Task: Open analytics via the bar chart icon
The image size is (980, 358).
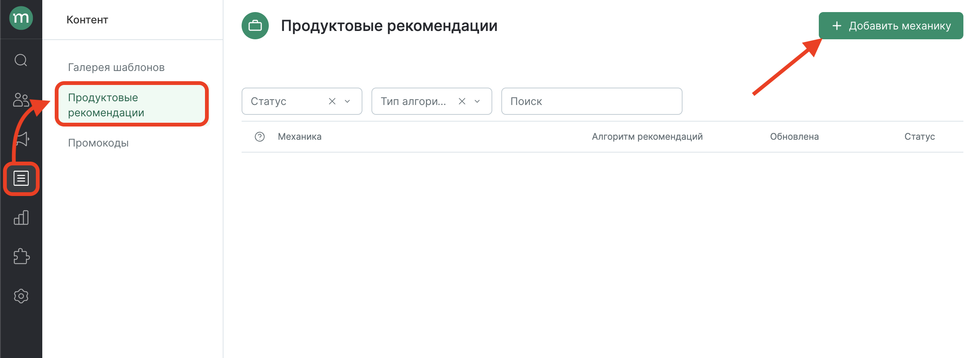Action: (x=21, y=218)
